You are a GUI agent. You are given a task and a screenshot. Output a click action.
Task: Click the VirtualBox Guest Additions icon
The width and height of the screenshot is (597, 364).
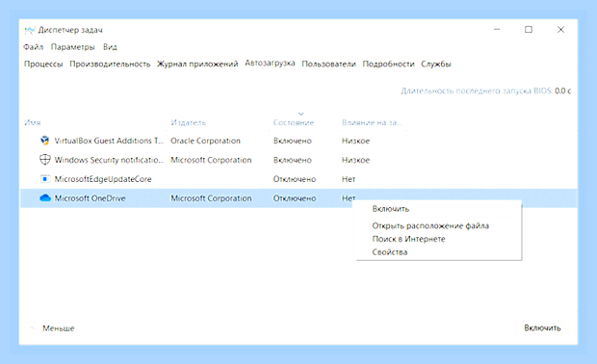45,141
